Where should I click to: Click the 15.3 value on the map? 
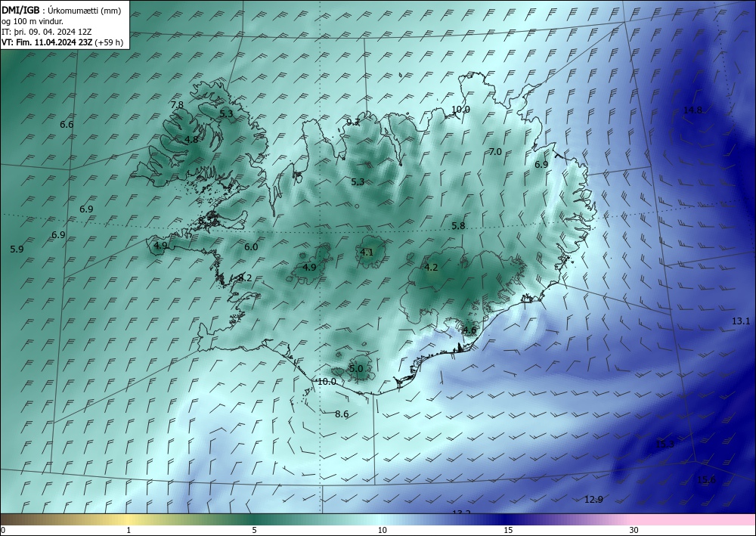coord(665,445)
